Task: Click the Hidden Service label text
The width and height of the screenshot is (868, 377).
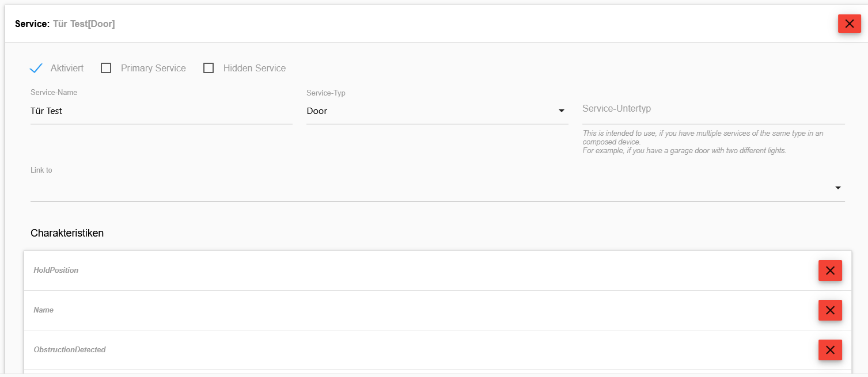Action: [255, 68]
